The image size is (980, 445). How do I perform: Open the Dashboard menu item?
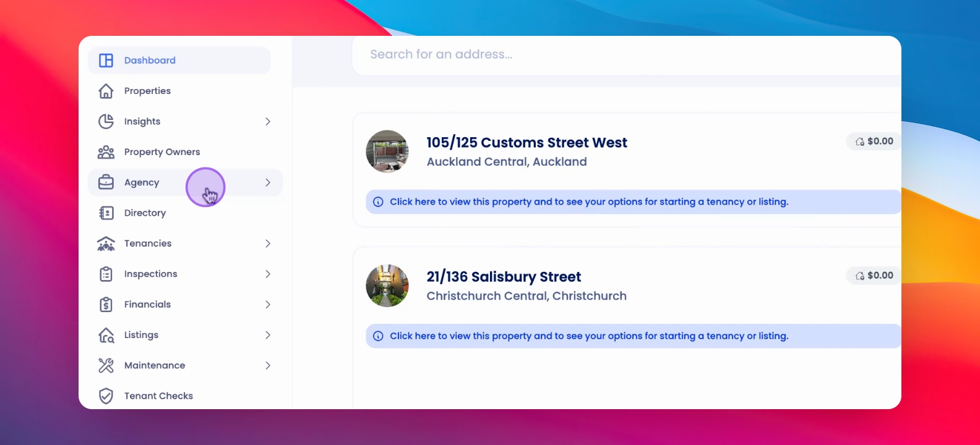pos(179,60)
